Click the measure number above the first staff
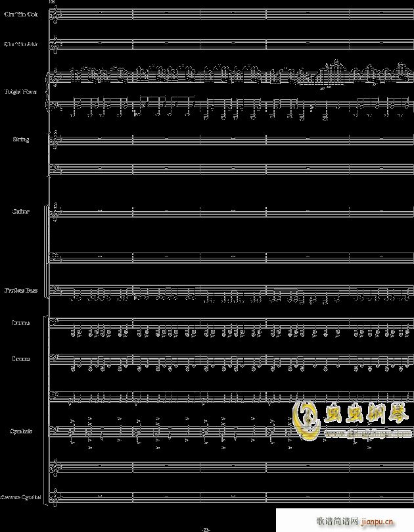The width and height of the screenshot is (414, 532). pyautogui.click(x=53, y=2)
